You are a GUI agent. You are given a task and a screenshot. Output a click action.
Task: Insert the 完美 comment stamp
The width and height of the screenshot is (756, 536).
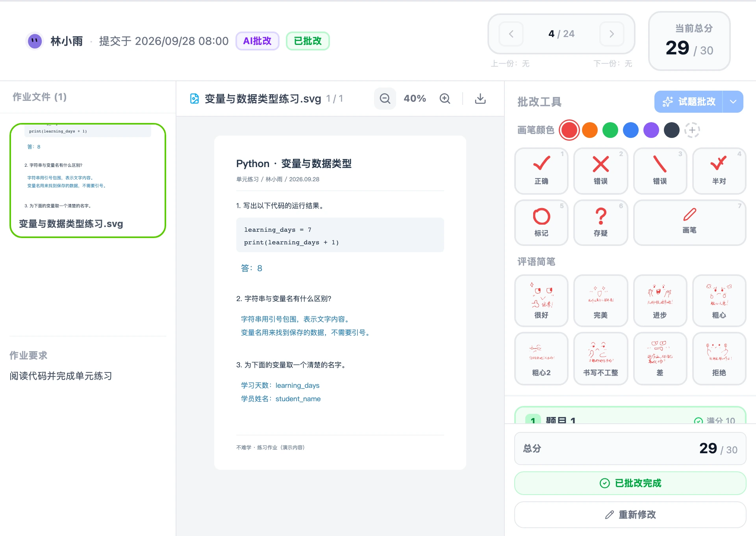(x=600, y=301)
